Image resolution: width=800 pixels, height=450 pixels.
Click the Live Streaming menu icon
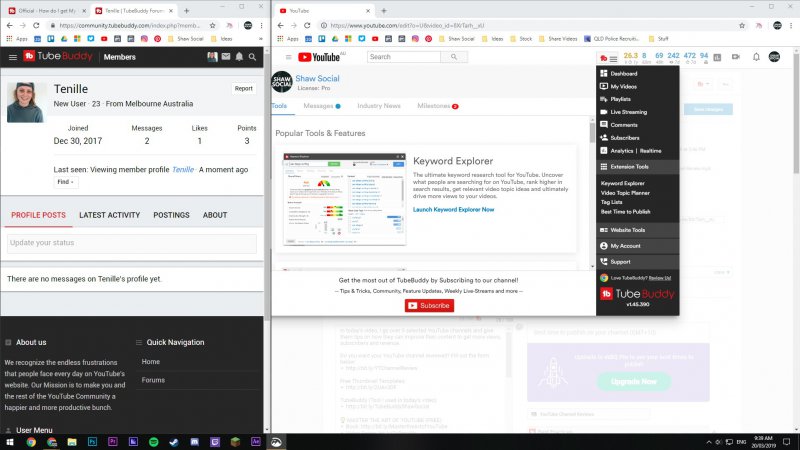603,112
